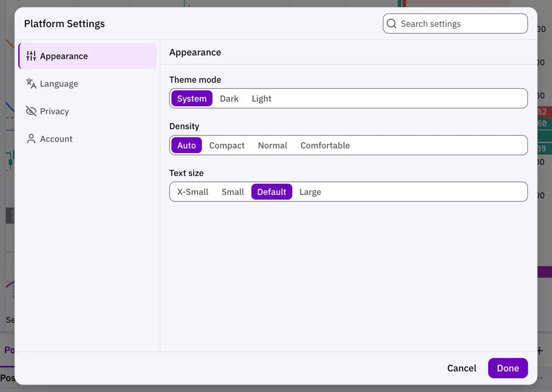
Task: Confirm settings with Done button
Action: point(508,368)
